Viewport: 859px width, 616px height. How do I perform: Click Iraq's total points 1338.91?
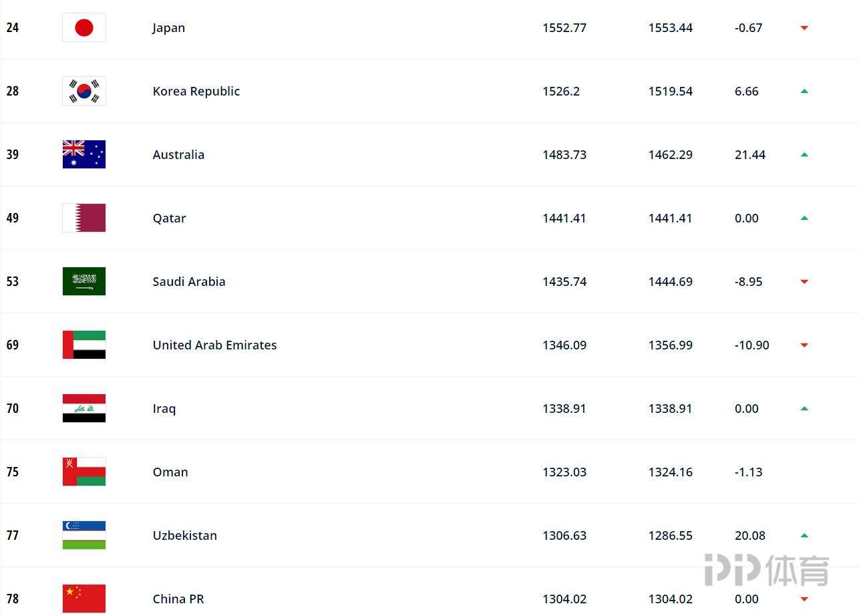[x=564, y=409]
